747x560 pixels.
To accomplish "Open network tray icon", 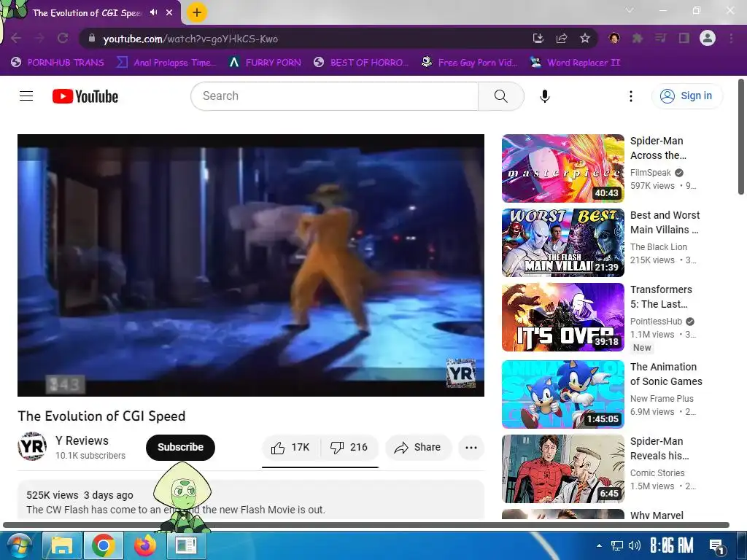I will point(617,545).
